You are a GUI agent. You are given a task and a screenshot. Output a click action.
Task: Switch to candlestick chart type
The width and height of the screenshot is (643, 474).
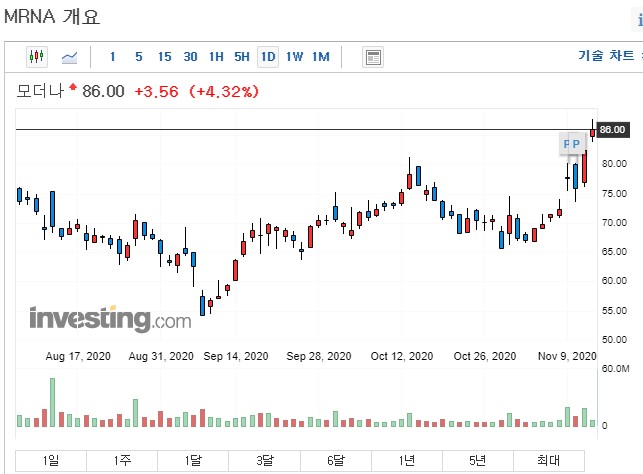(x=36, y=57)
